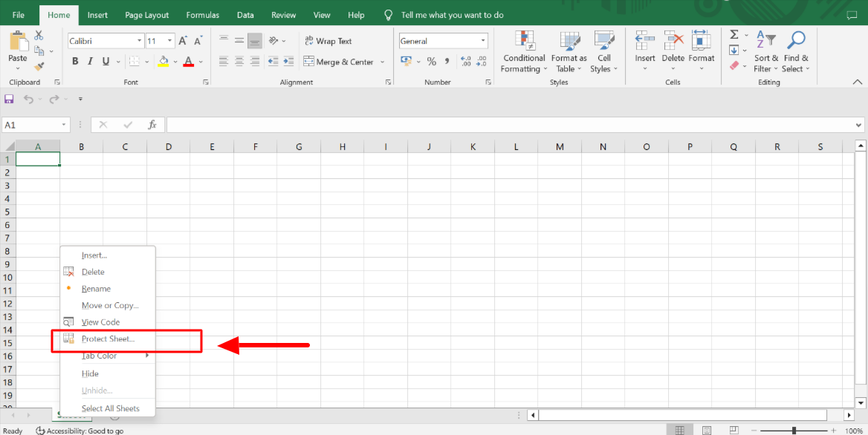Viewport: 868px width, 435px height.
Task: Collapse the ribbon with the up chevron
Action: pyautogui.click(x=858, y=82)
